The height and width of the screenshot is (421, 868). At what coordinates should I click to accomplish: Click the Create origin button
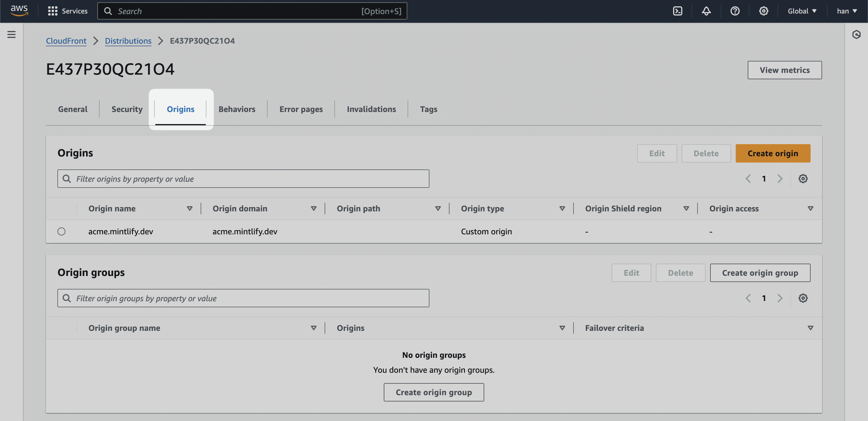click(x=773, y=153)
